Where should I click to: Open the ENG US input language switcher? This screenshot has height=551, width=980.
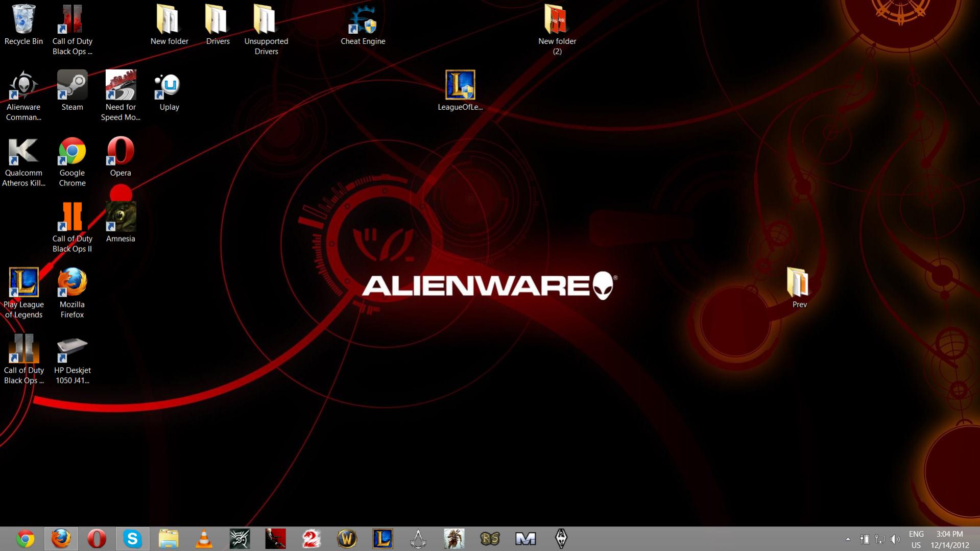(x=916, y=539)
